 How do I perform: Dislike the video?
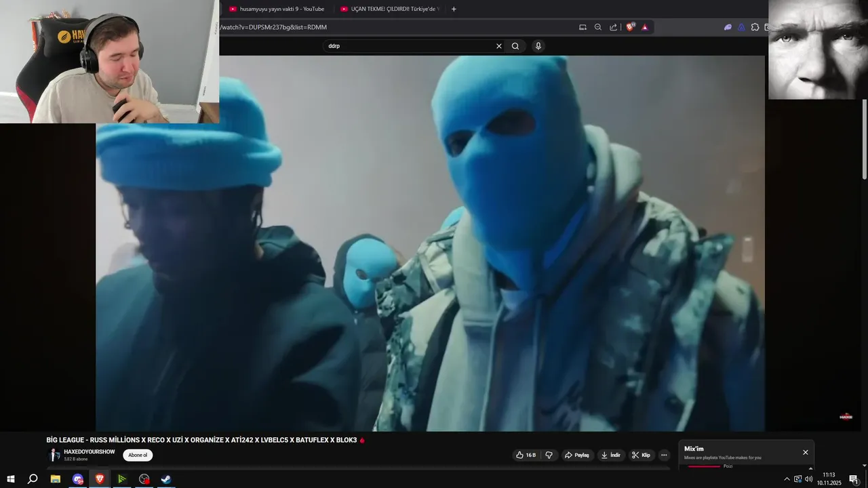tap(549, 455)
